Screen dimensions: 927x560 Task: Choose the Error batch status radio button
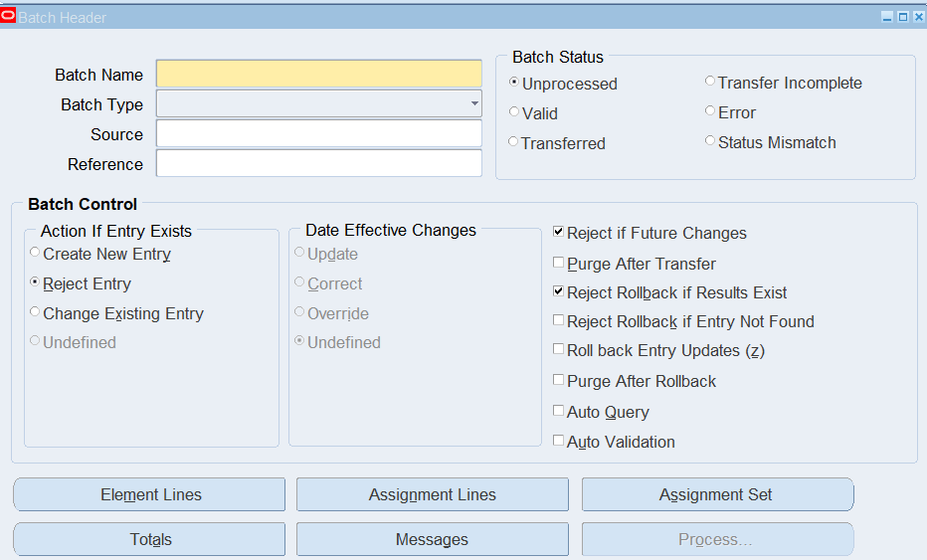[x=710, y=112]
